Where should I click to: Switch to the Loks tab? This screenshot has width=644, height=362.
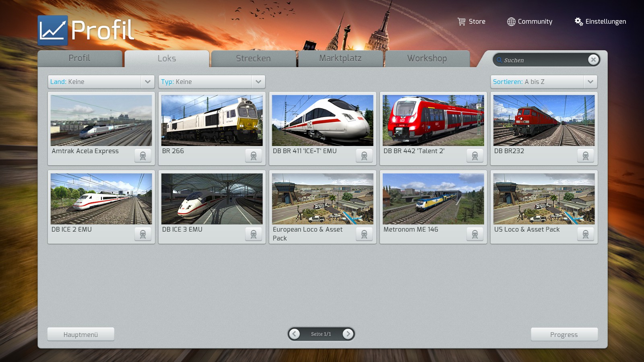[x=167, y=59]
